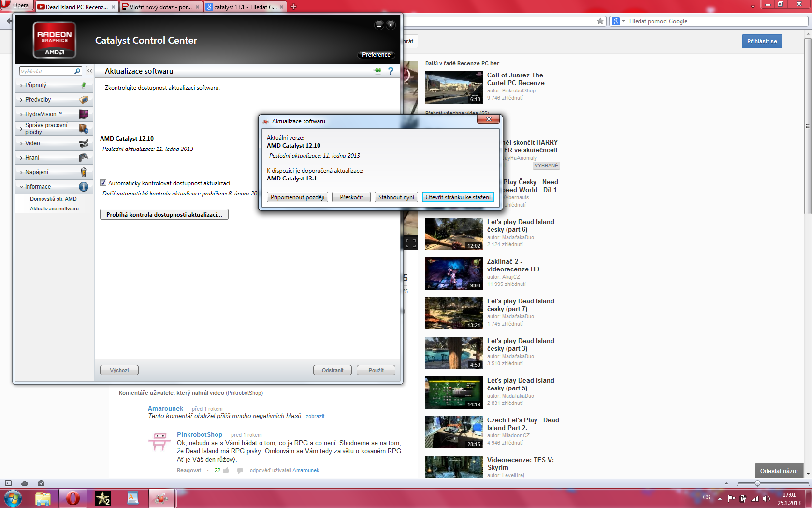Expand the Předvolby section
The image size is (812, 508).
[21, 100]
